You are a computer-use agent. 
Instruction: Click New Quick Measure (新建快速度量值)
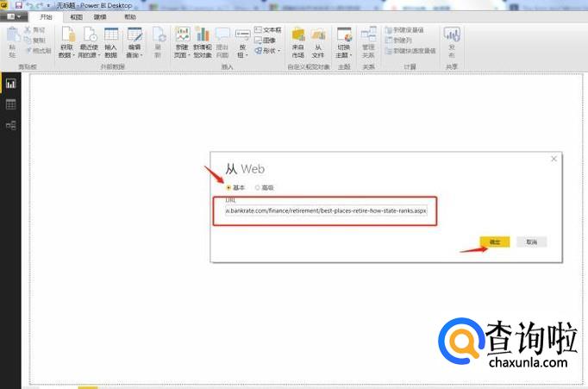coord(410,51)
